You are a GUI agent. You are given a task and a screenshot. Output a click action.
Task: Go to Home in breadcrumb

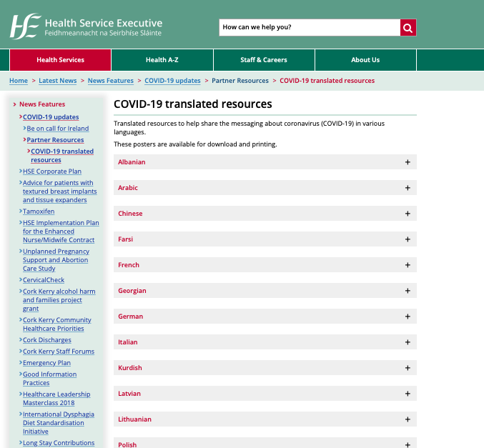pos(19,81)
